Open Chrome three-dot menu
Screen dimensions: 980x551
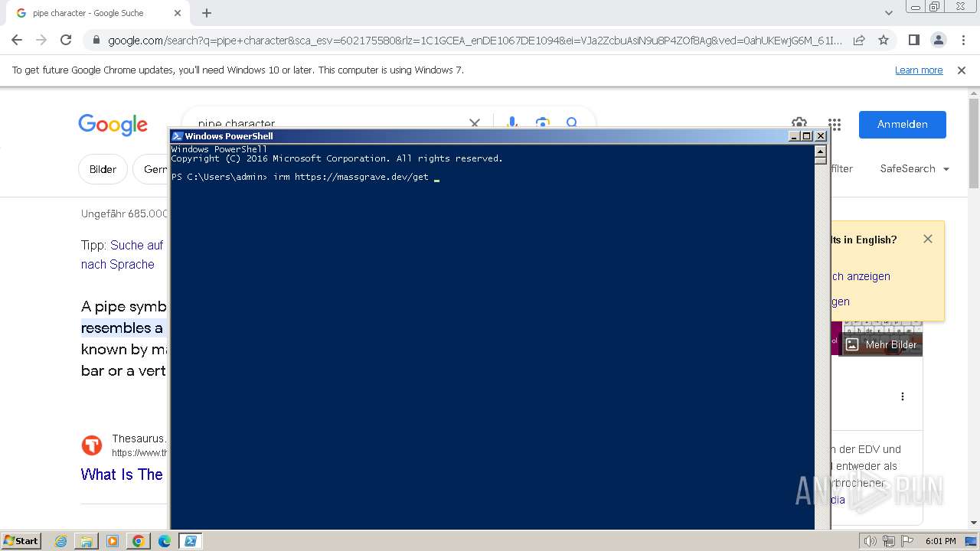(963, 41)
